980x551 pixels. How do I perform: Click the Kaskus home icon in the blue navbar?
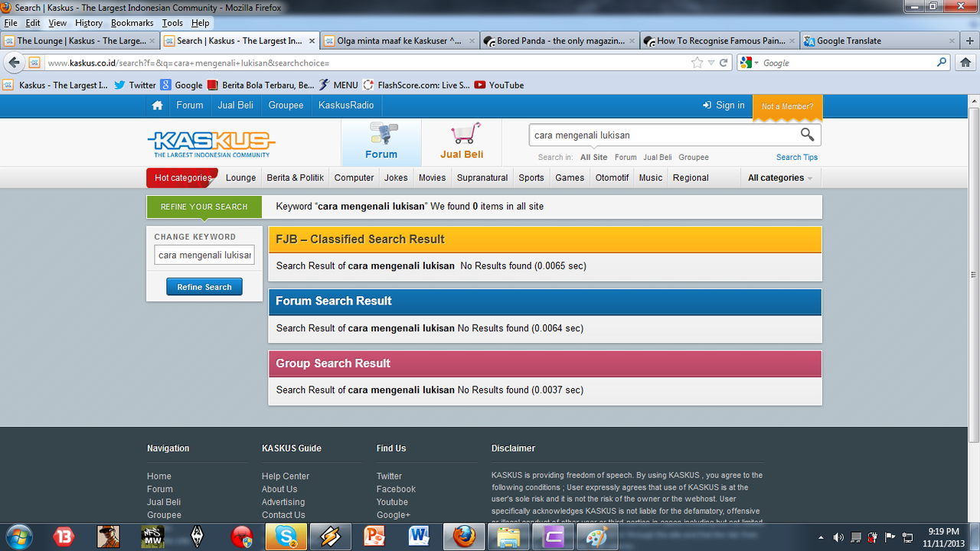pyautogui.click(x=158, y=106)
